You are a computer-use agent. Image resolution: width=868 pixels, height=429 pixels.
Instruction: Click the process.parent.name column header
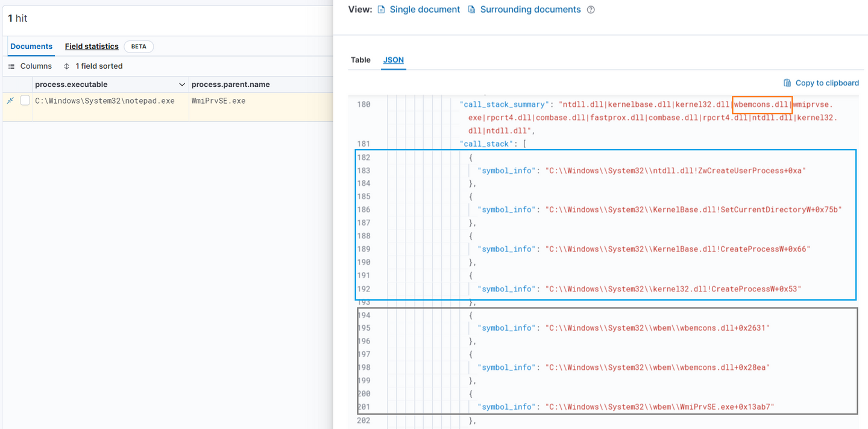pyautogui.click(x=230, y=84)
